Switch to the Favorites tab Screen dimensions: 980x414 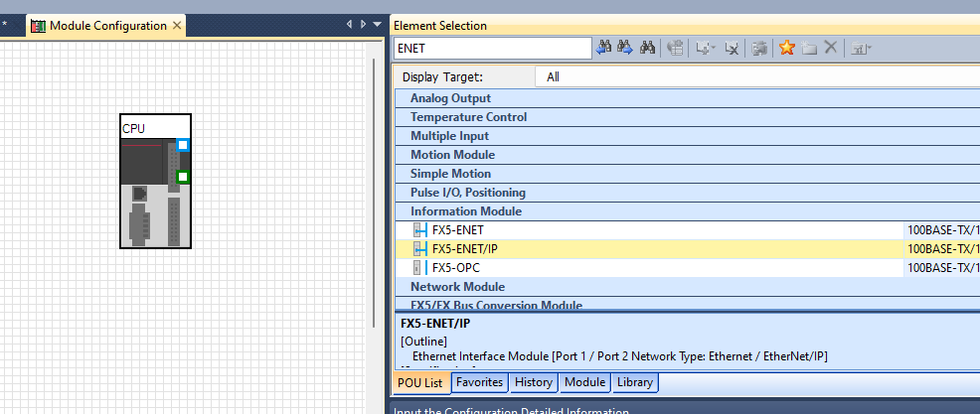pos(479,382)
